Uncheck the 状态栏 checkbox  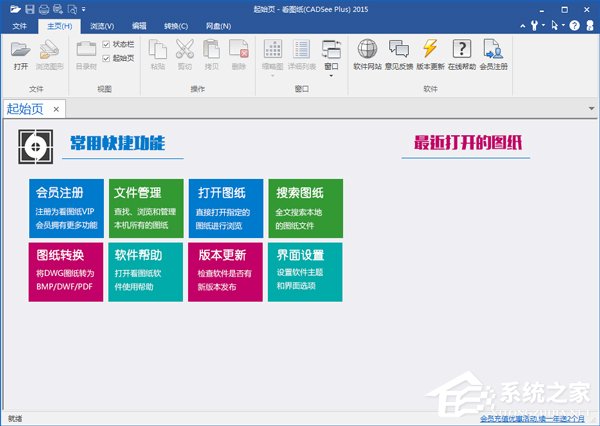(106, 44)
